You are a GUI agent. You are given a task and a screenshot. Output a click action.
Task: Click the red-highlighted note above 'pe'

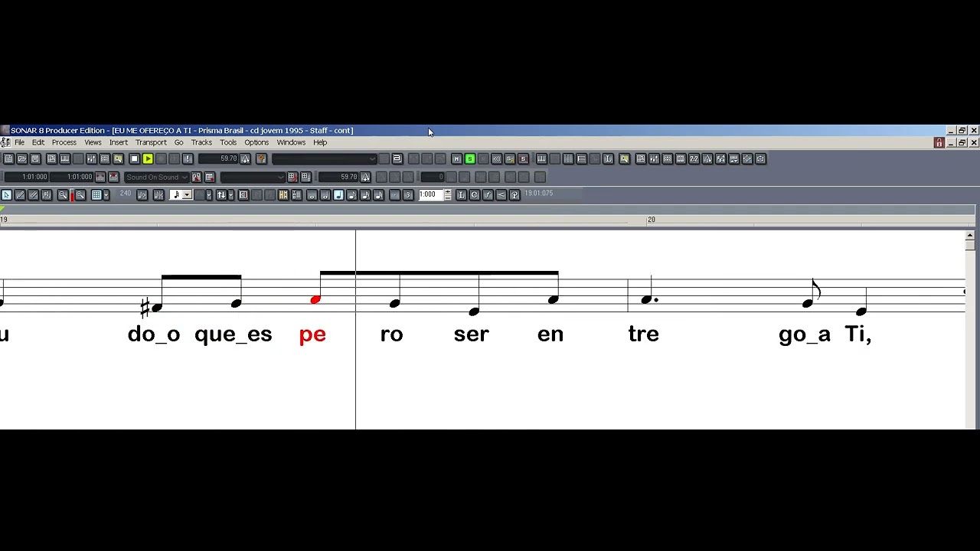(x=315, y=299)
